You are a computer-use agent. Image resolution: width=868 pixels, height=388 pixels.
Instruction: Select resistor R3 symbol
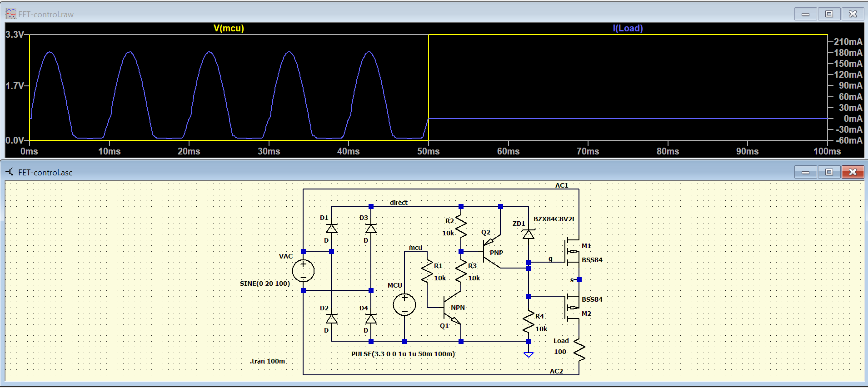(x=461, y=271)
